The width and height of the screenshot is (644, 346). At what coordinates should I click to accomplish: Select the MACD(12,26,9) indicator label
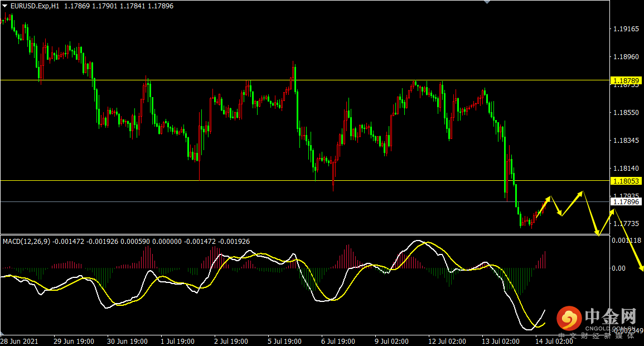[x=27, y=242]
